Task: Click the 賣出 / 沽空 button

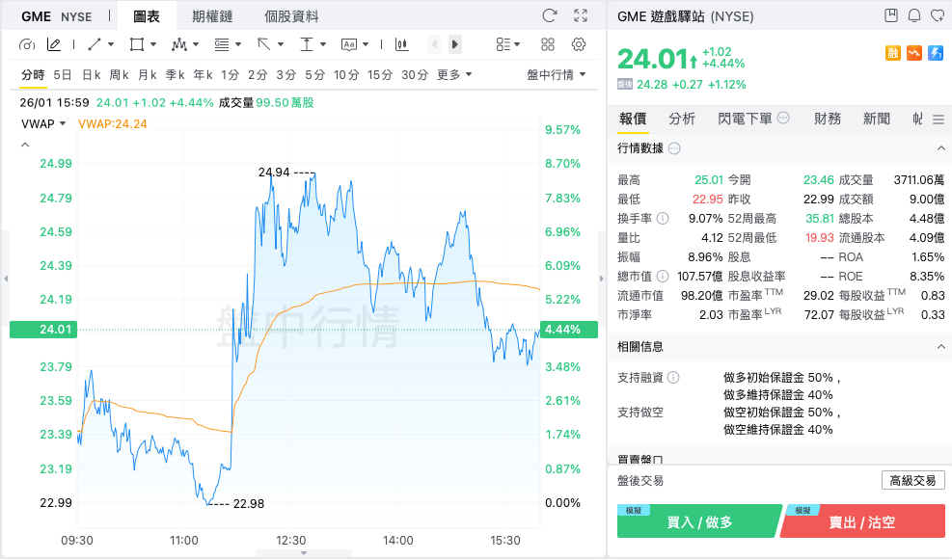Action: pyautogui.click(x=862, y=521)
